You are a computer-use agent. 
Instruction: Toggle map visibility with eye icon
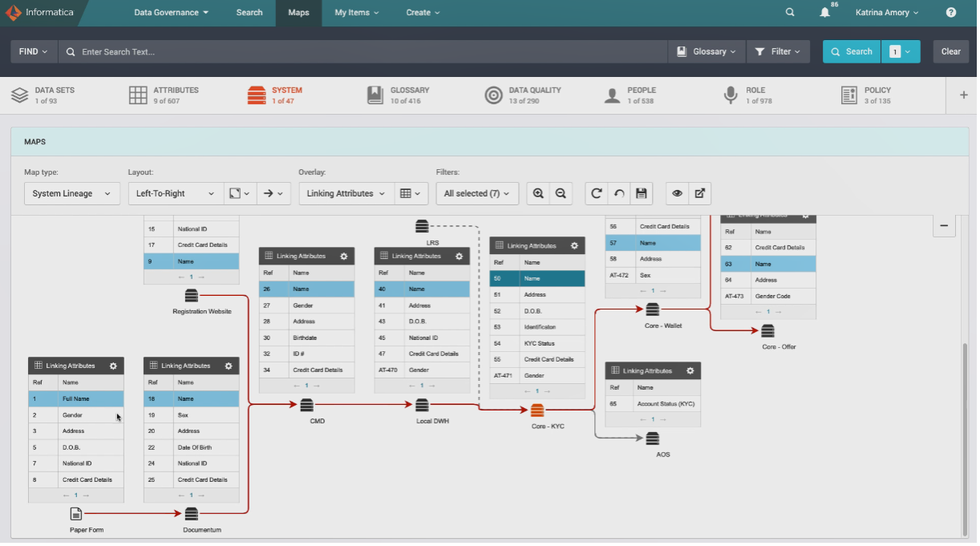(x=677, y=193)
